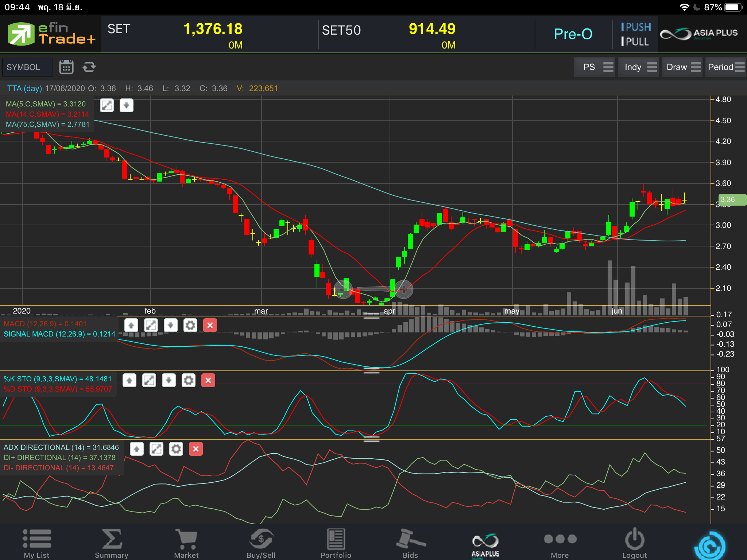Open the calendar date picker icon
The height and width of the screenshot is (560, 747).
pos(66,67)
